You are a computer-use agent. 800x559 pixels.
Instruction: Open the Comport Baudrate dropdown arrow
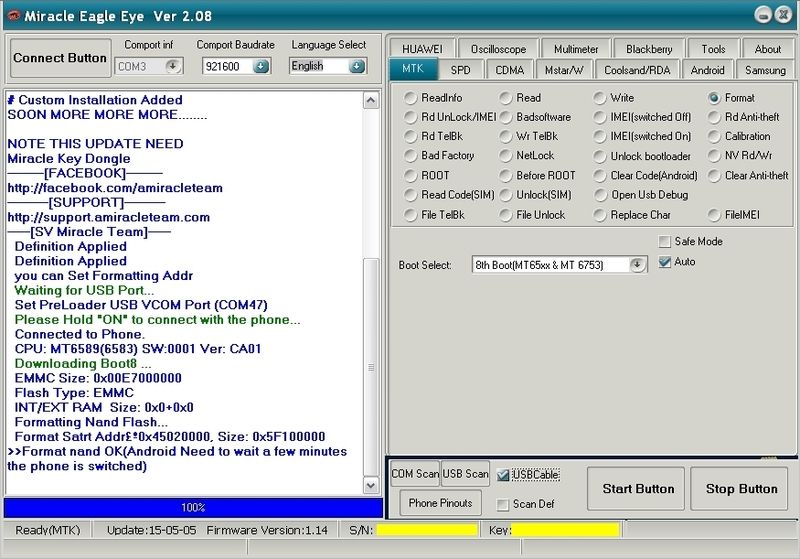pyautogui.click(x=261, y=66)
